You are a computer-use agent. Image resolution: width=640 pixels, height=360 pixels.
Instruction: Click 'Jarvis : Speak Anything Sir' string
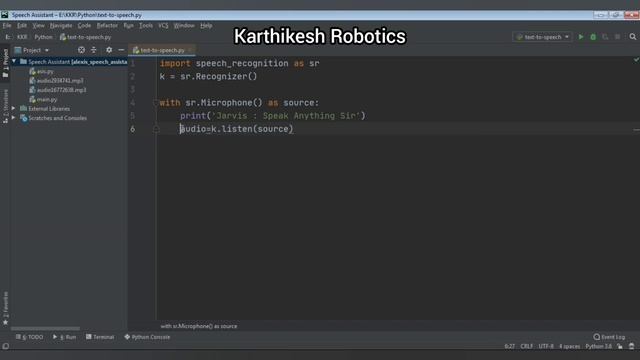tap(286, 116)
